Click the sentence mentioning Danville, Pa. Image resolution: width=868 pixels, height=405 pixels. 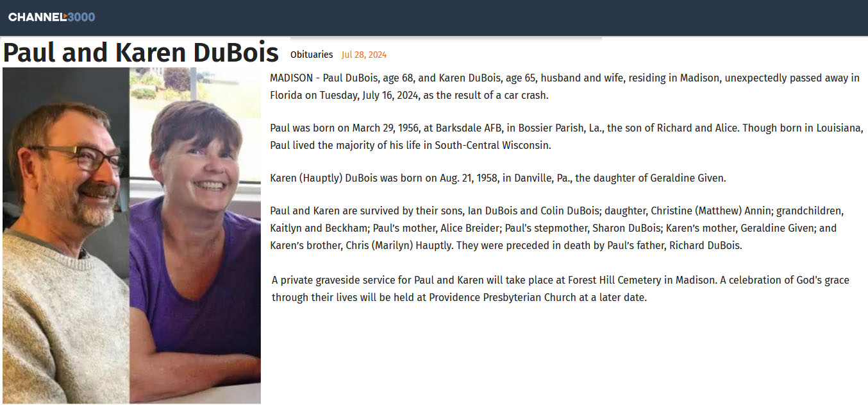[x=498, y=178]
